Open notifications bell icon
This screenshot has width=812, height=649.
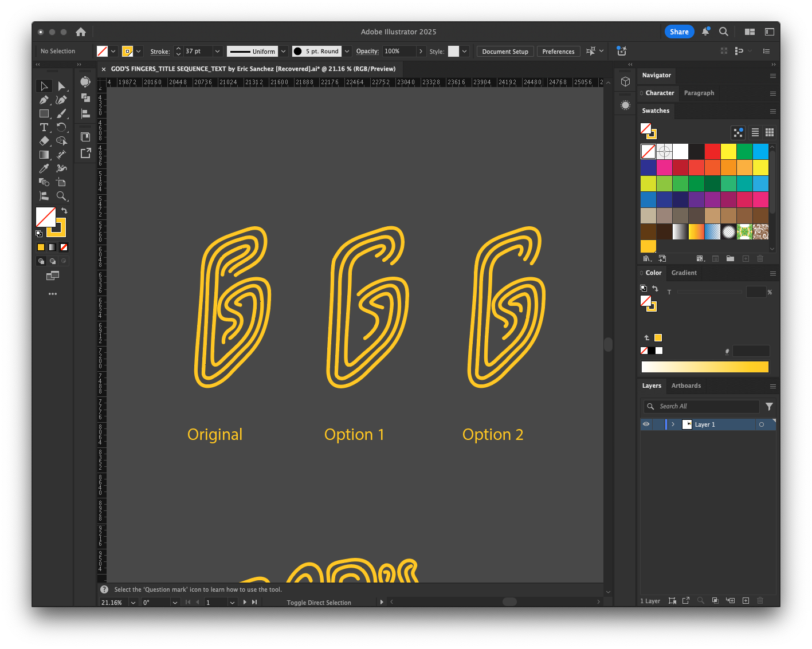[x=705, y=32]
